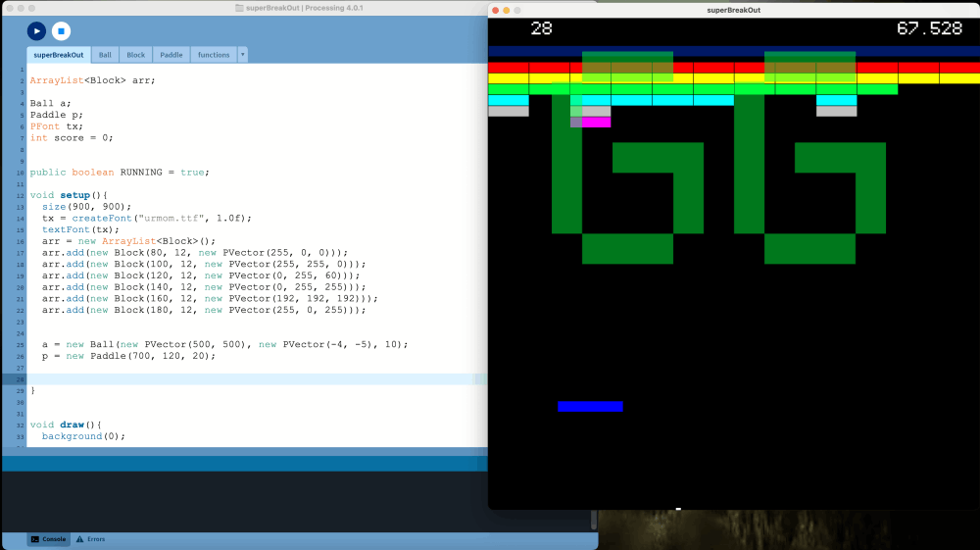The image size is (980, 550).
Task: Click the magenta block in the game
Action: [596, 123]
